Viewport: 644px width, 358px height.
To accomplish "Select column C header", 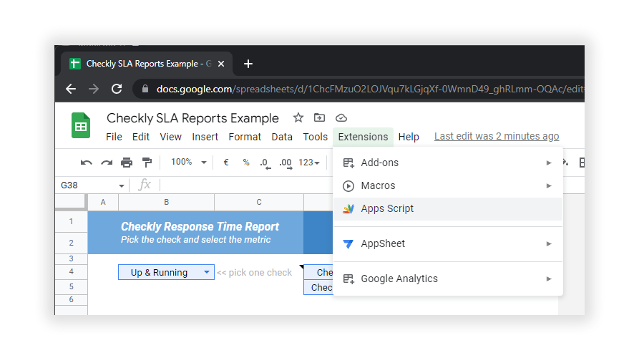I will tap(259, 202).
